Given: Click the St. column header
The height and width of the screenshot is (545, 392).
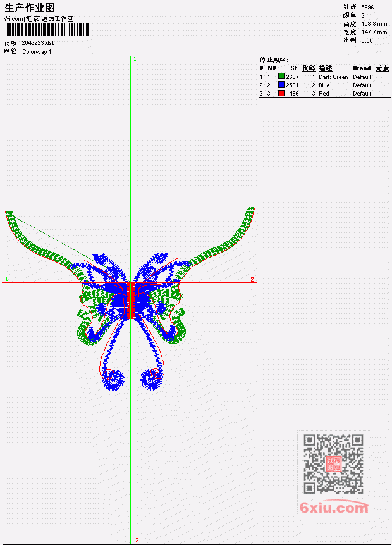Looking at the screenshot, I should (x=295, y=68).
